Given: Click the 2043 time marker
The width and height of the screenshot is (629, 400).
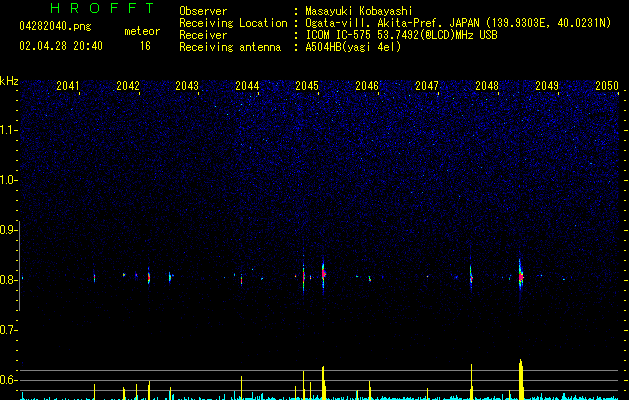Looking at the screenshot, I should (x=187, y=86).
